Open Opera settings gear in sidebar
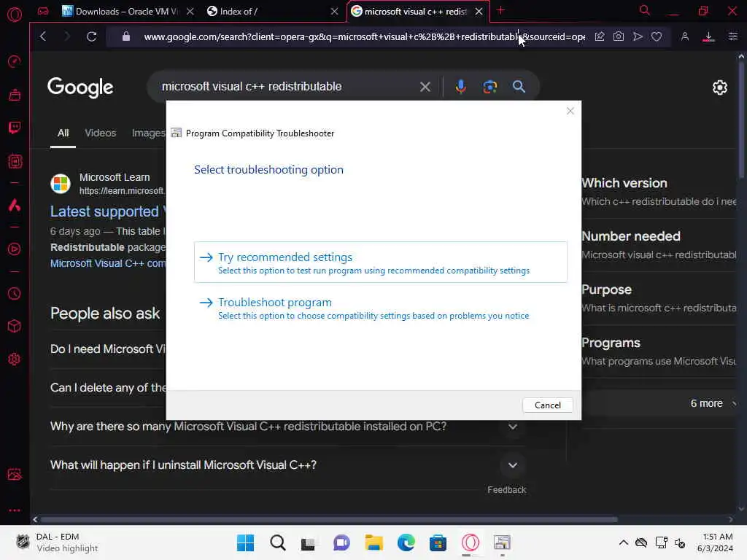 15,359
